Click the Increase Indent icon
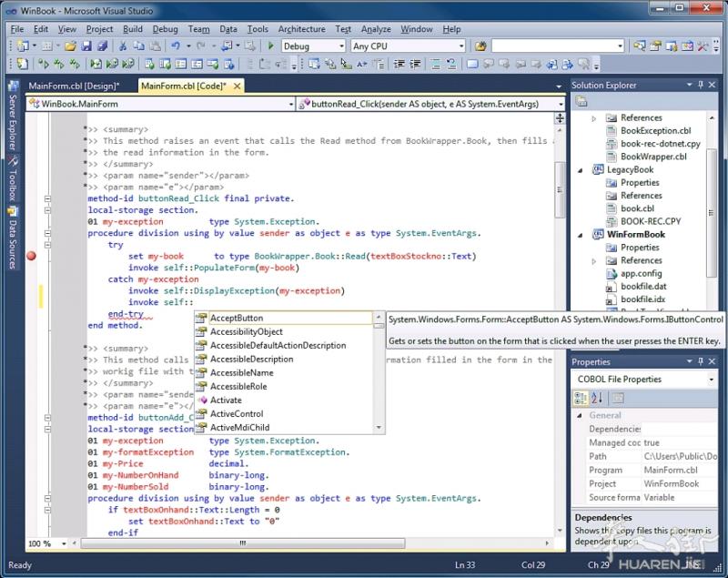The height and width of the screenshot is (578, 728). 415,64
